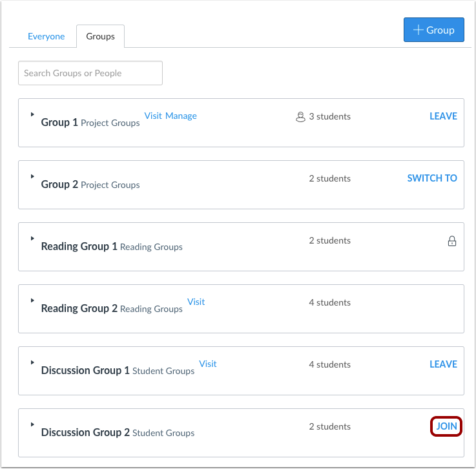476x469 pixels.
Task: Leave Group 1
Action: [443, 116]
